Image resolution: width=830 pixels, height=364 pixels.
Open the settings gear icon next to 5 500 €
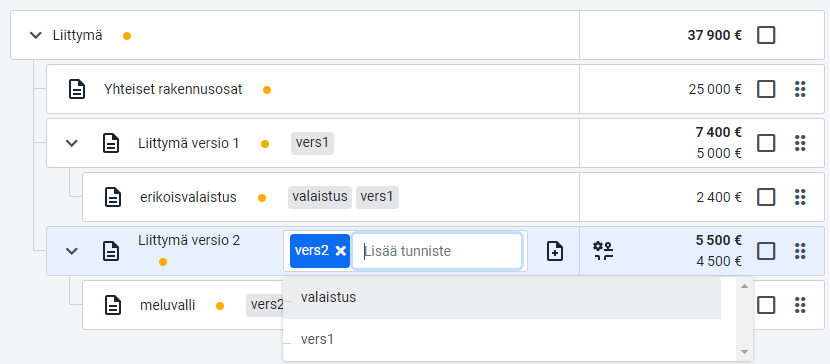point(603,251)
